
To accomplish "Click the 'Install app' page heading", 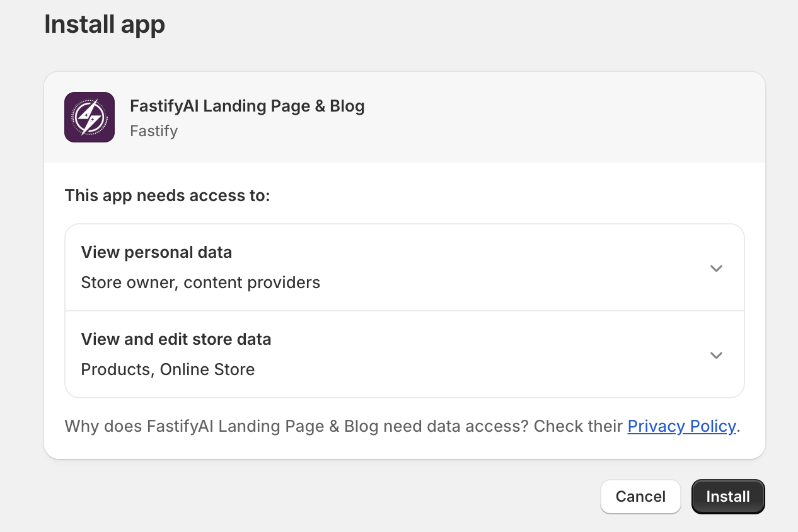I will point(105,25).
